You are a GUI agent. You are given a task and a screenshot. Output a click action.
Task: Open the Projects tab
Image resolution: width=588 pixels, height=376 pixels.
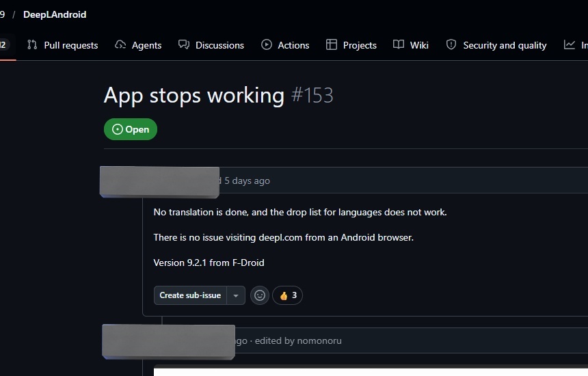pyautogui.click(x=351, y=45)
